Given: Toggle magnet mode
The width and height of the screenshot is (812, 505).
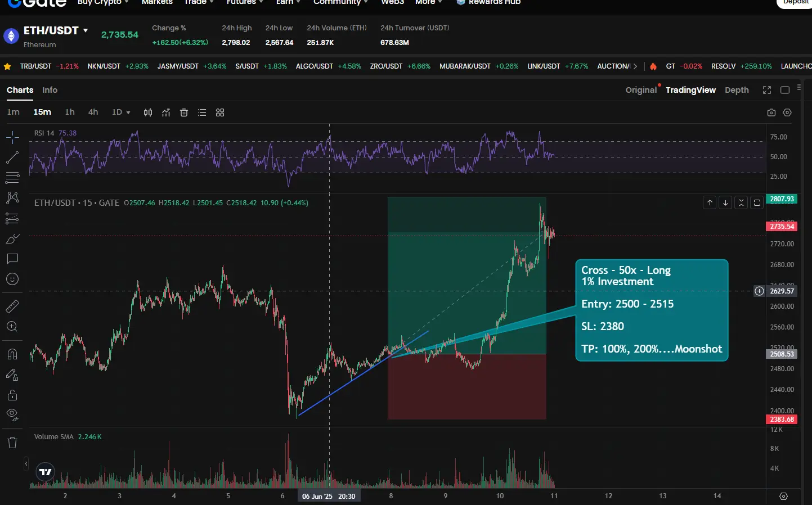Looking at the screenshot, I should (12, 354).
